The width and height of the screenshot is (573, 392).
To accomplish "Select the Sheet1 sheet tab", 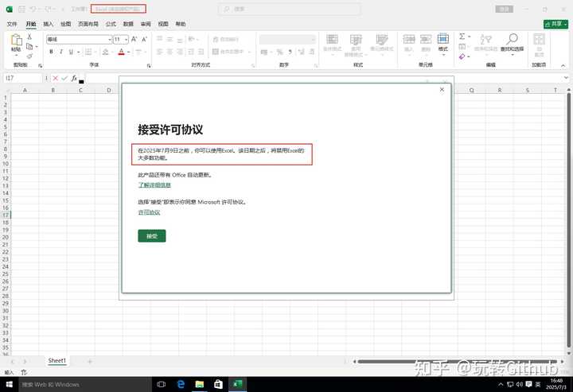I will click(57, 361).
